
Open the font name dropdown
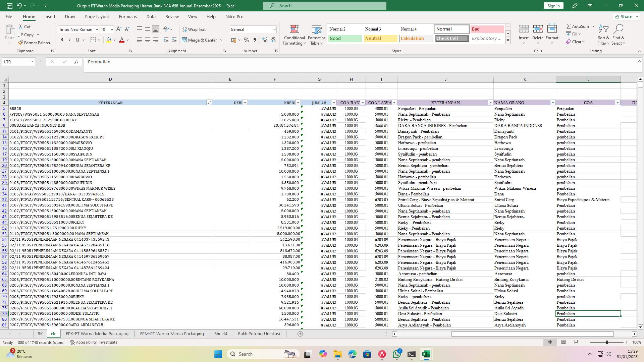click(x=97, y=29)
